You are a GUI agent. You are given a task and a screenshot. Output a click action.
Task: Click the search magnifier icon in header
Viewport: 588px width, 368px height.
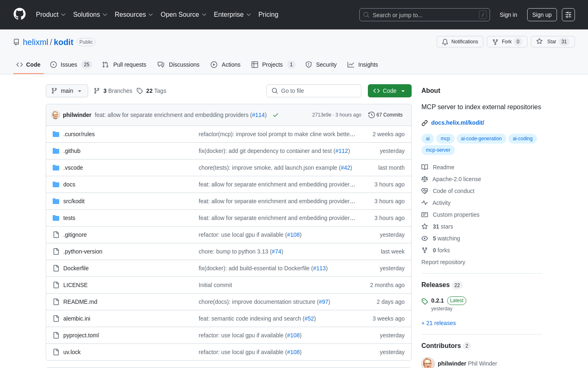(x=366, y=15)
